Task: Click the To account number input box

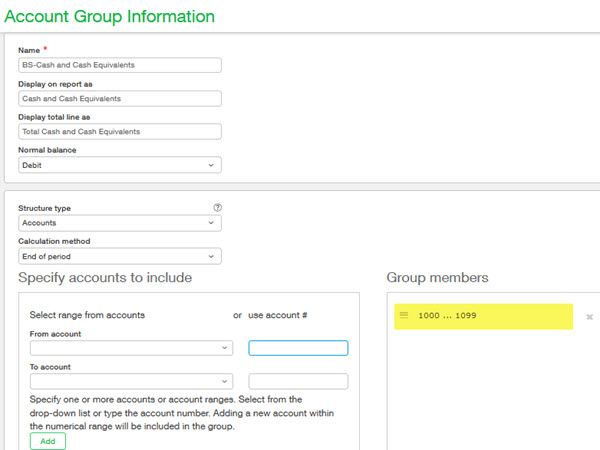Action: point(298,381)
